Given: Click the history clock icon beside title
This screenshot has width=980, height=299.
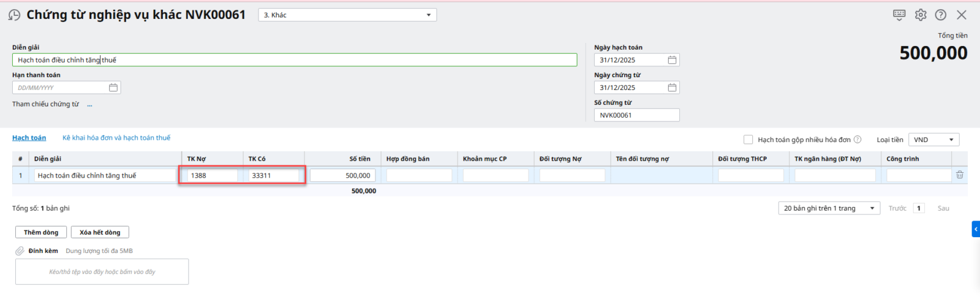Looking at the screenshot, I should click(14, 15).
